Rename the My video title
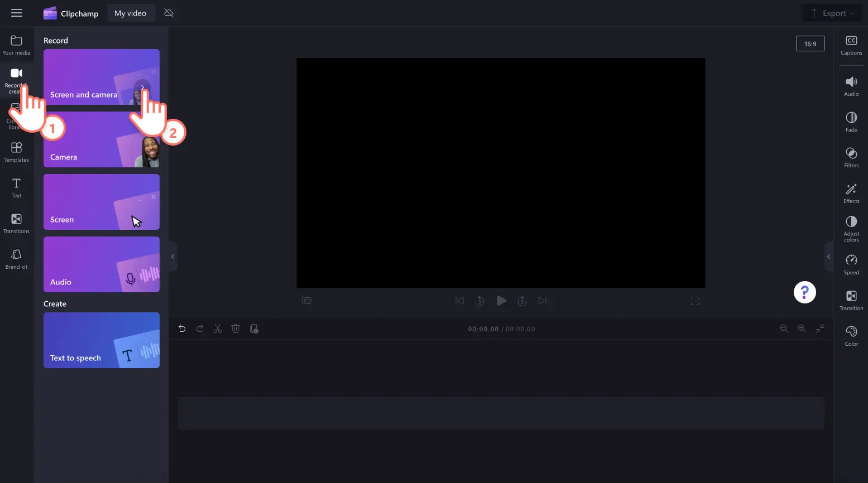868x483 pixels. (131, 13)
